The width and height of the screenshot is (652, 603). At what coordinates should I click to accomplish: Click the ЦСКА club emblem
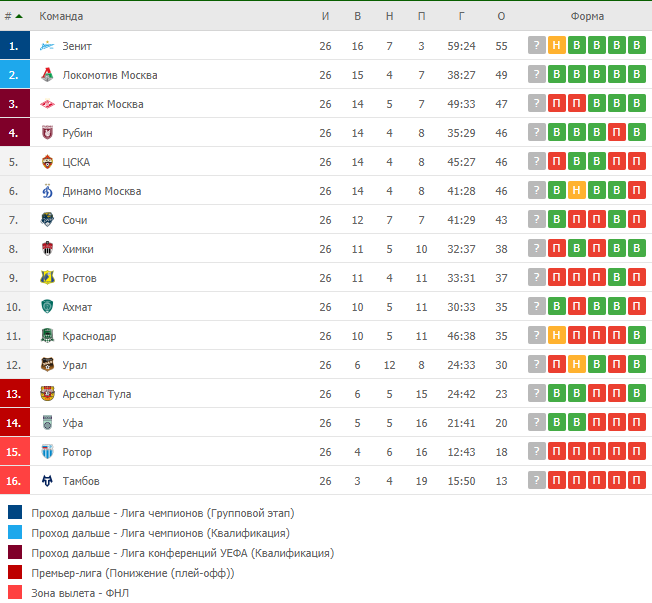point(47,162)
